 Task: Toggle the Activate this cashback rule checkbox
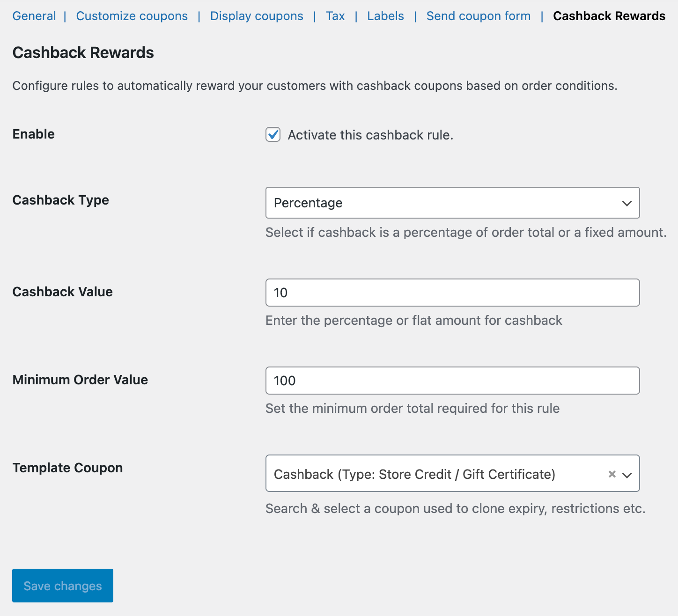tap(273, 135)
